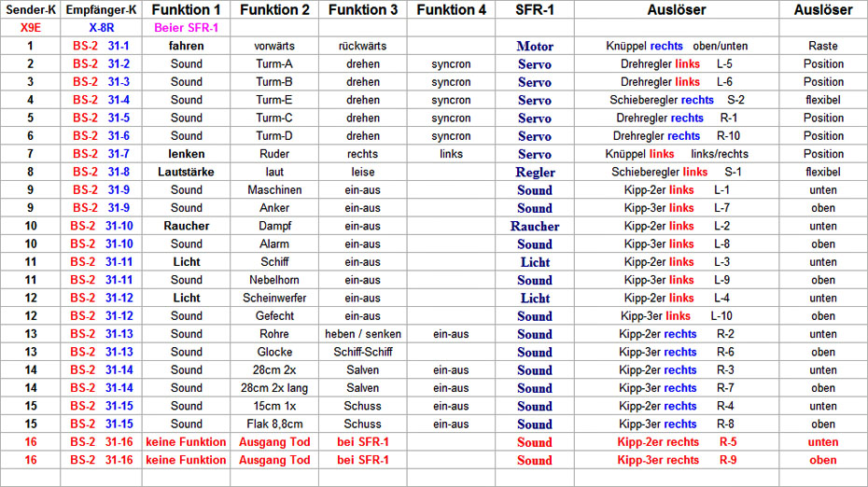The image size is (868, 487).
Task: Click the Scheinwerfer cell
Action: pos(274,299)
